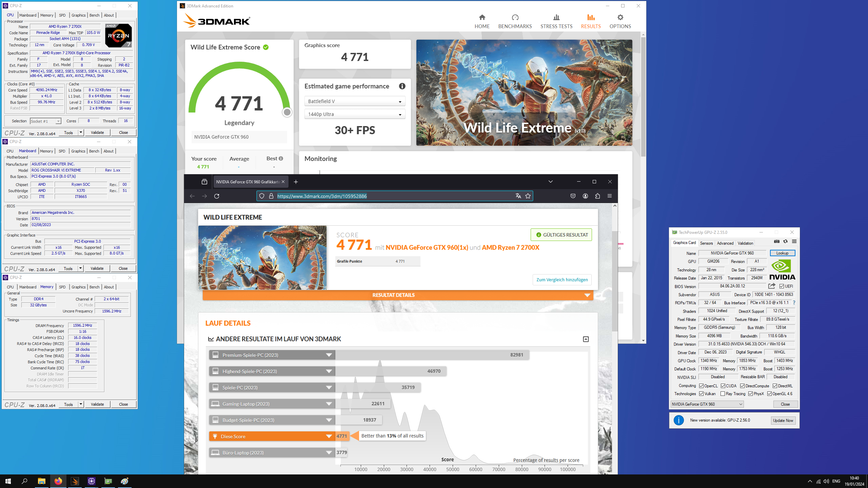Open the Firefox list all tabs chevron
Screen dimensions: 868x488
(550, 182)
